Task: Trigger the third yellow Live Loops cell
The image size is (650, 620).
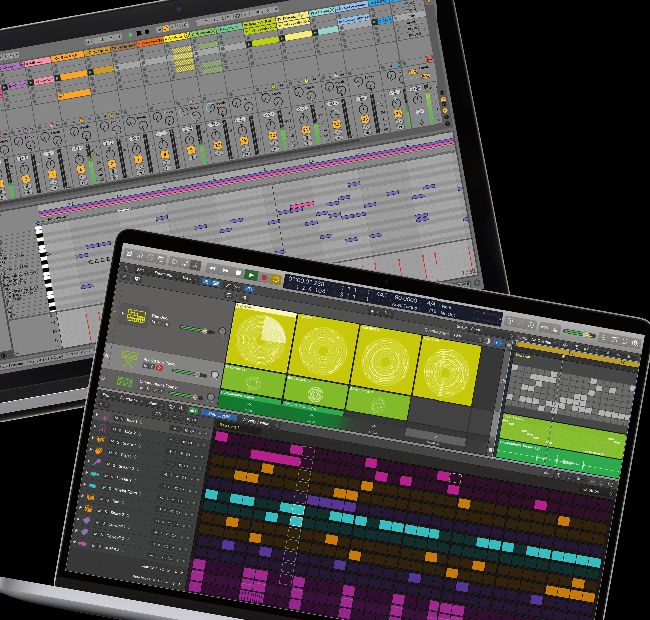Action: click(x=386, y=361)
